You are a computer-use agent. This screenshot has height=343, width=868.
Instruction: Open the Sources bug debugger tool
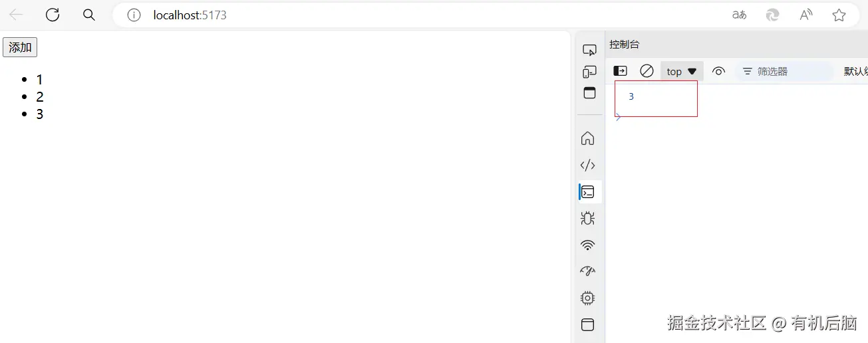(587, 218)
